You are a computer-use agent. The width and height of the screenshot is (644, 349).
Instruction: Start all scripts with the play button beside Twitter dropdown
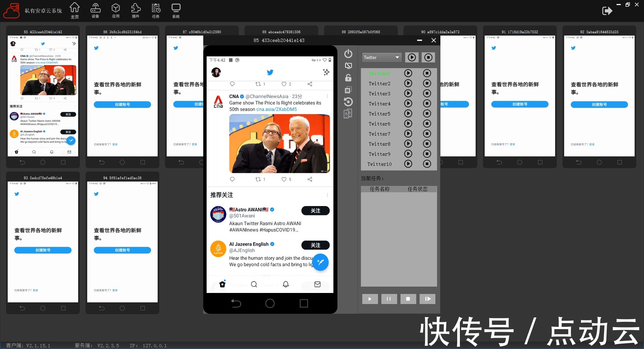pyautogui.click(x=412, y=57)
